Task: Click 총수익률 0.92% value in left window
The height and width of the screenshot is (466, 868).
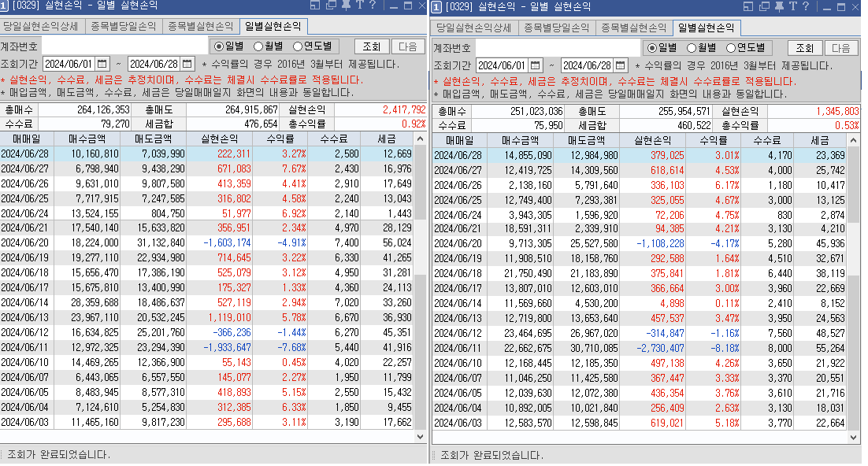Action: point(414,124)
